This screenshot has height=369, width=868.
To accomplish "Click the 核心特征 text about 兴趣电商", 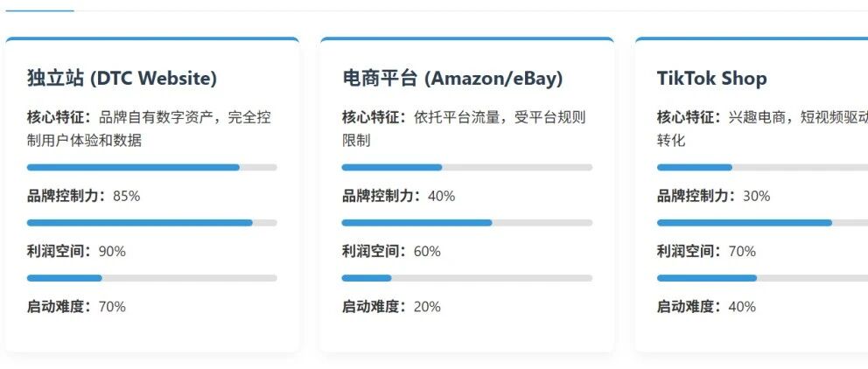I will pos(762,129).
